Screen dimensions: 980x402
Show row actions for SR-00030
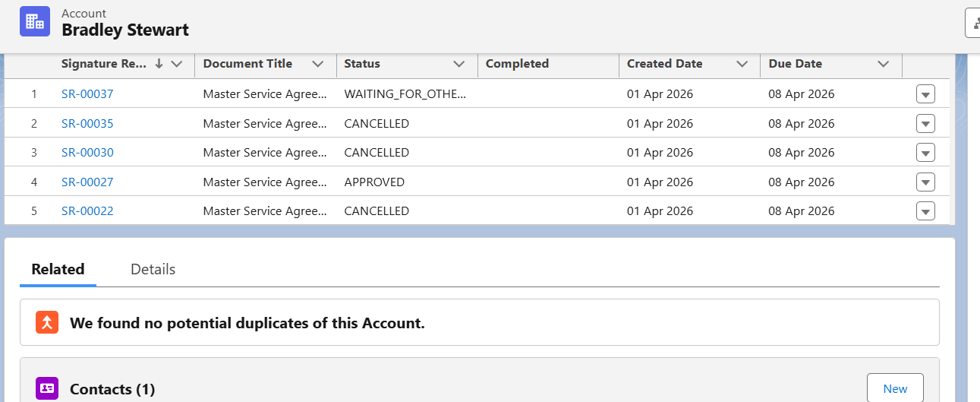pos(925,153)
